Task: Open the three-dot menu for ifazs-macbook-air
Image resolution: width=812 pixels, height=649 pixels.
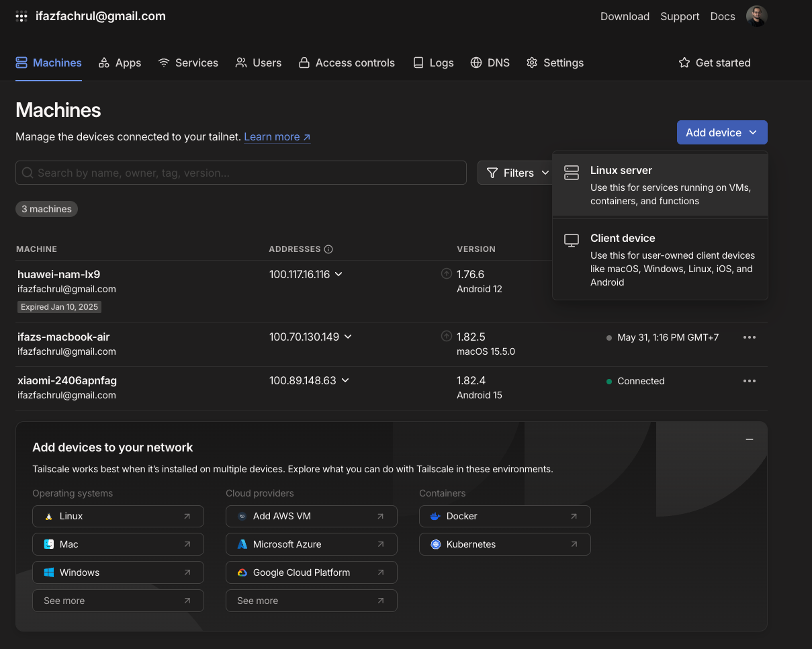Action: coord(750,337)
